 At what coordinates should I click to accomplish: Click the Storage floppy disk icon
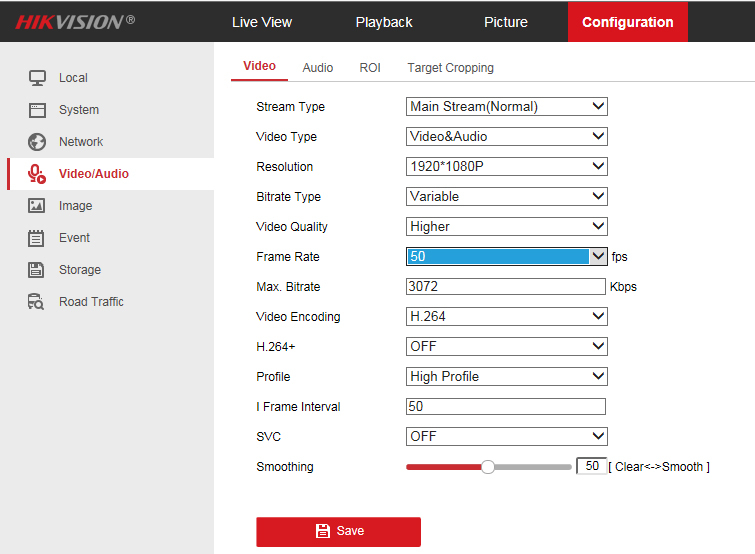click(37, 270)
